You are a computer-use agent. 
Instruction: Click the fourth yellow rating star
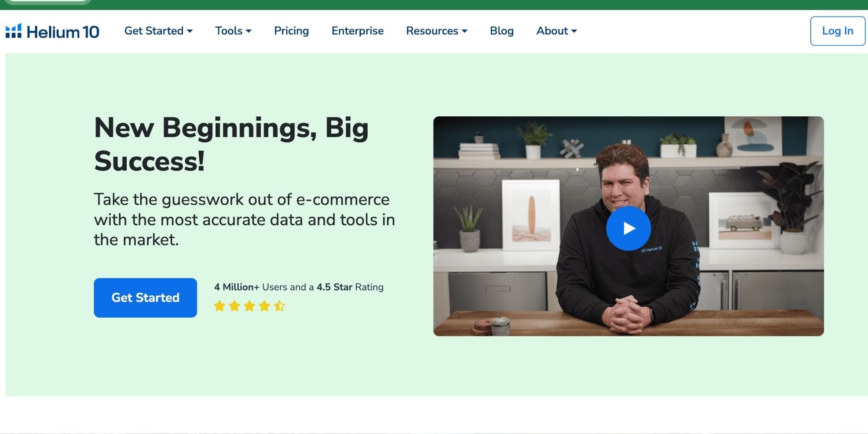(264, 306)
